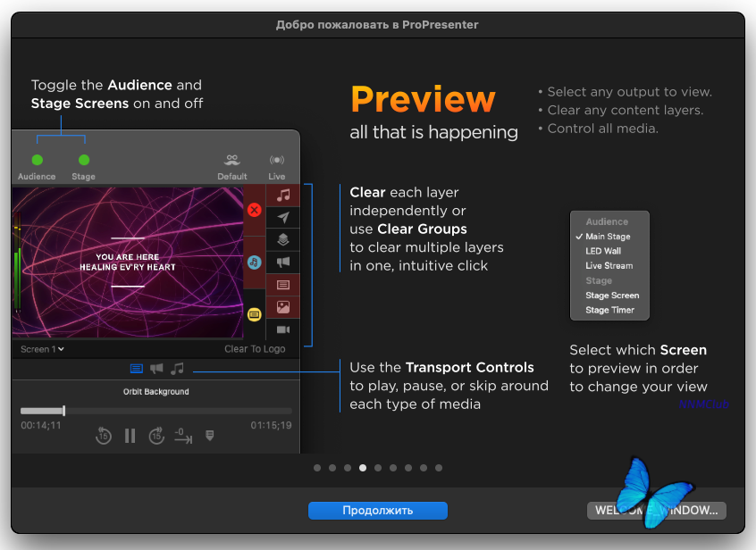Select Live Stream in the screen menu
This screenshot has width=756, height=550.
pyautogui.click(x=609, y=266)
